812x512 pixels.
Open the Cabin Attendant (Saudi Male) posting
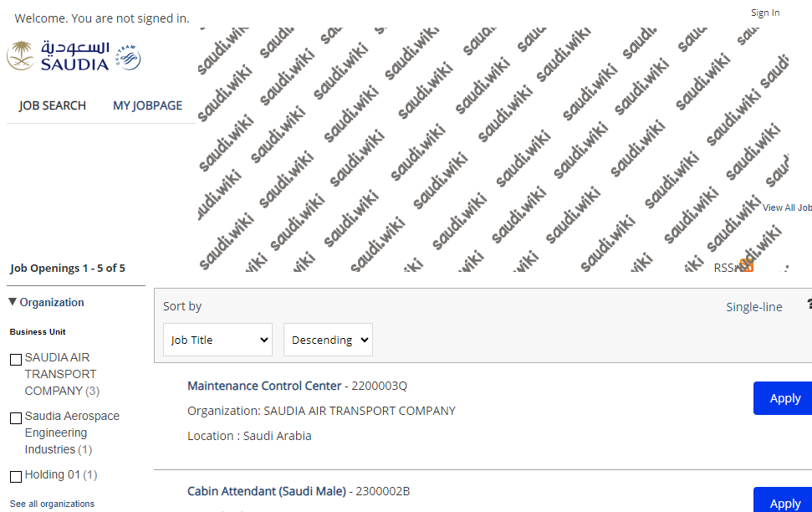(267, 491)
